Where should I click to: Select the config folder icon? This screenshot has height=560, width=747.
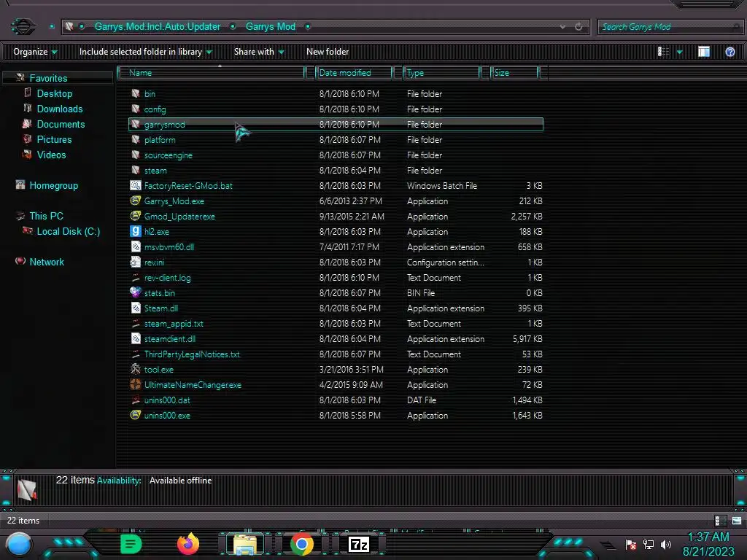(136, 109)
